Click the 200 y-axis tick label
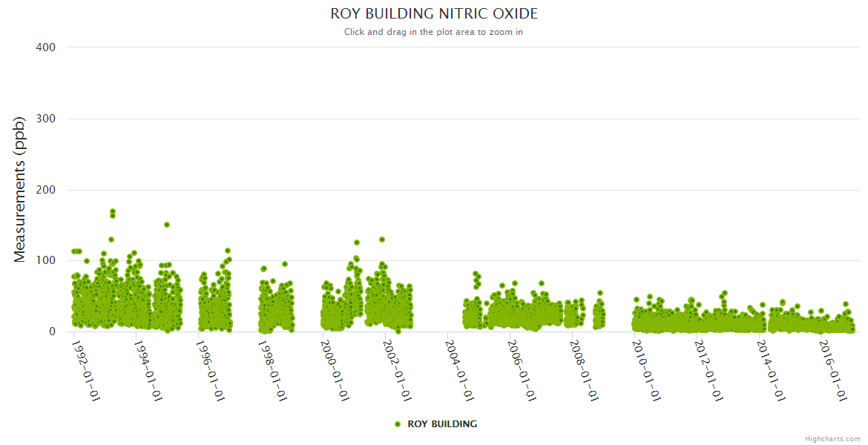The height and width of the screenshot is (445, 868). point(46,190)
